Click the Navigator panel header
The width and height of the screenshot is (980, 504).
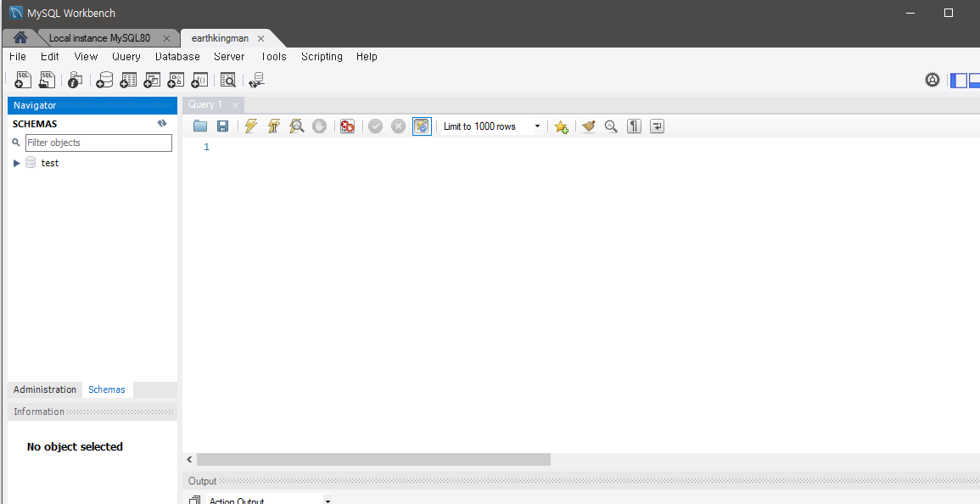click(x=92, y=105)
